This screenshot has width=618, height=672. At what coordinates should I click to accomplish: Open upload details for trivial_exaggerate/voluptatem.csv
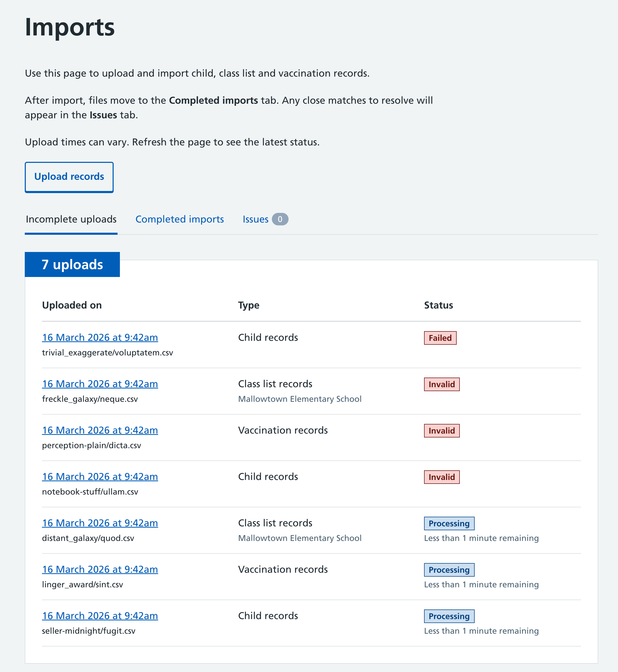click(x=100, y=337)
